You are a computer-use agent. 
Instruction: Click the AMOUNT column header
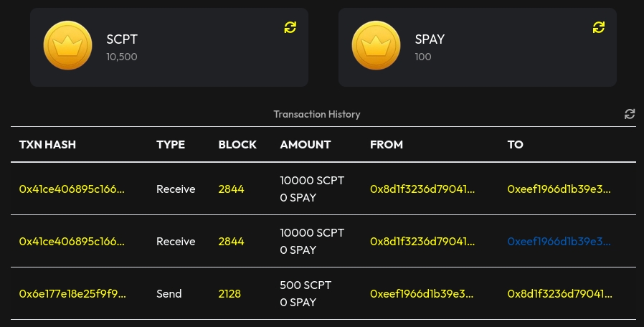coord(306,145)
